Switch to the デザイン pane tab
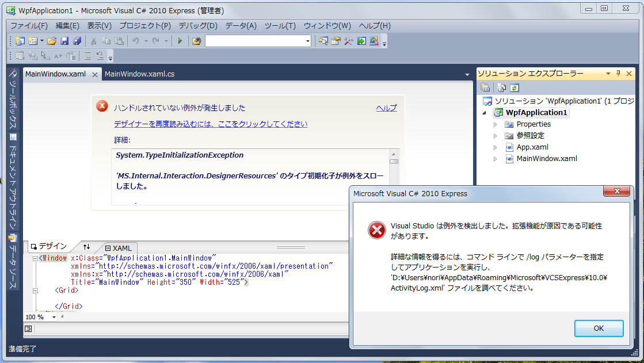Screen dimensions: 644x363 [49, 246]
